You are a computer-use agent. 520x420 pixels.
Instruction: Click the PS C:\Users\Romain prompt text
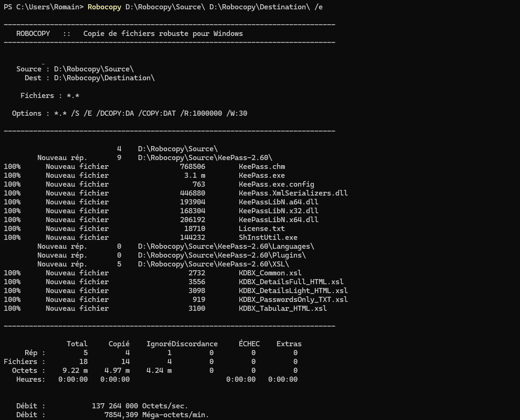43,7
